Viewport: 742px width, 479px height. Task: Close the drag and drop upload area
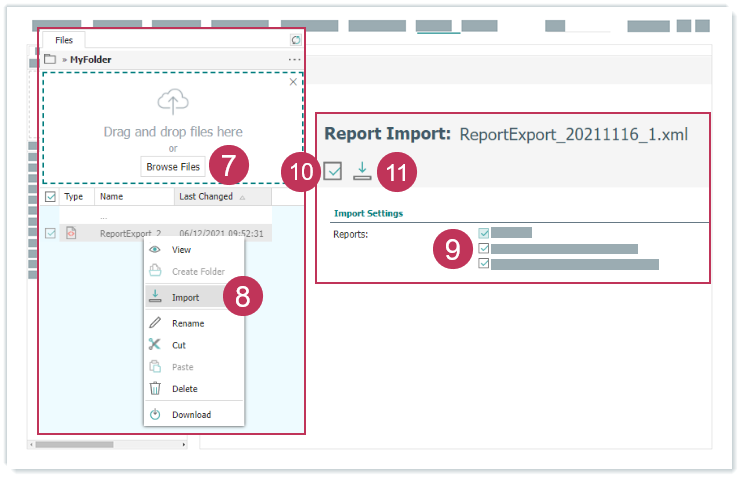(x=293, y=82)
